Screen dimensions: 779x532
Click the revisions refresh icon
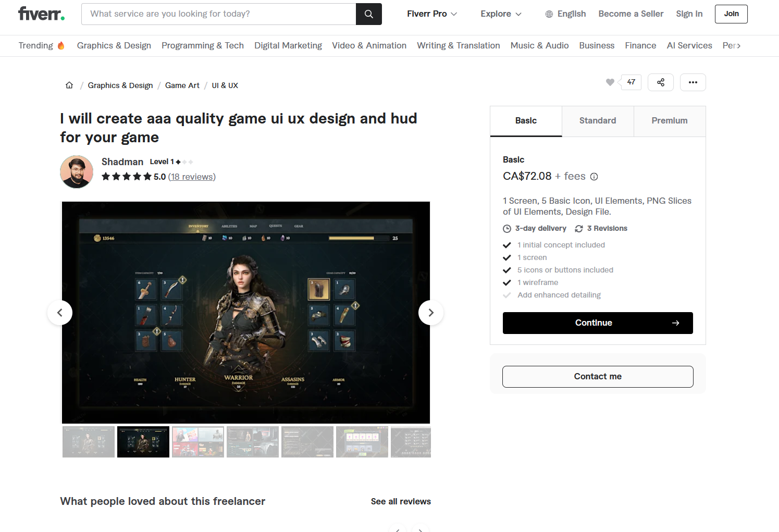pyautogui.click(x=579, y=229)
